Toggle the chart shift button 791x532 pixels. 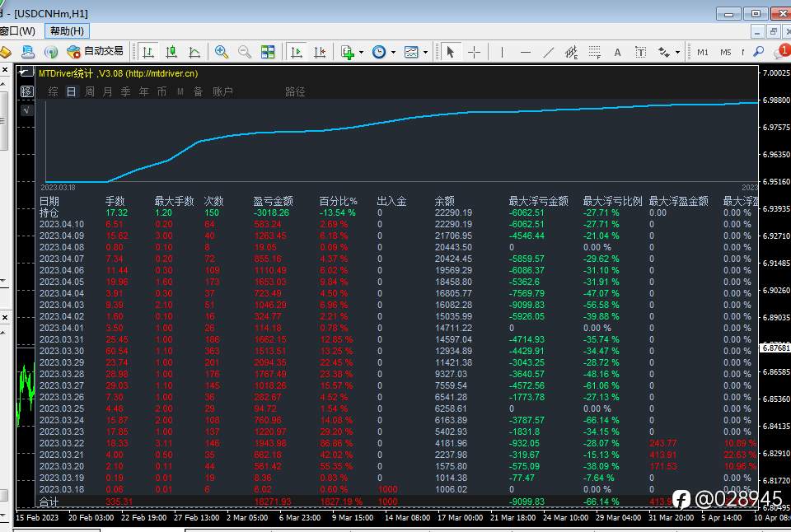coord(320,52)
